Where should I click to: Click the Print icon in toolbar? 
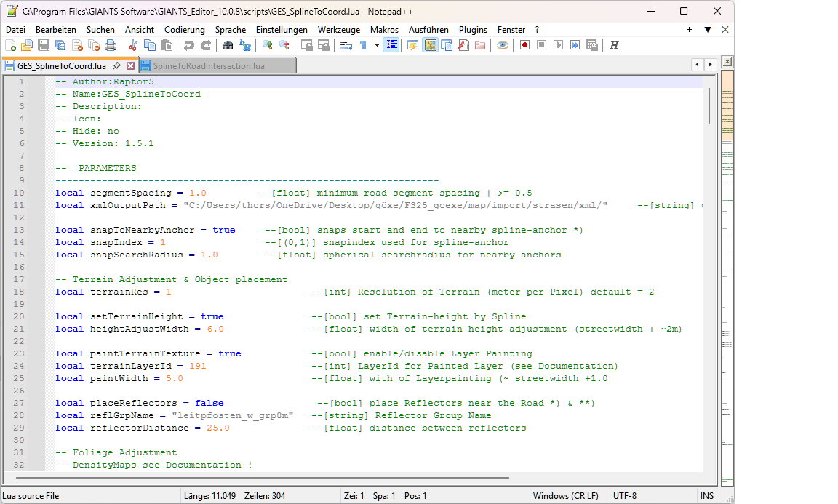click(111, 45)
